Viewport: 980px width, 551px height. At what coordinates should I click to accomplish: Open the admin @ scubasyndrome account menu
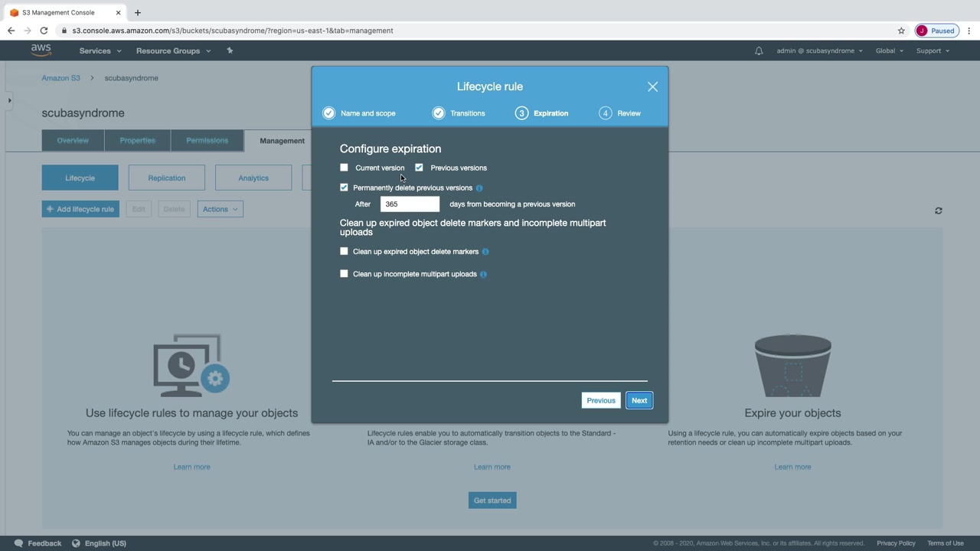click(x=820, y=51)
